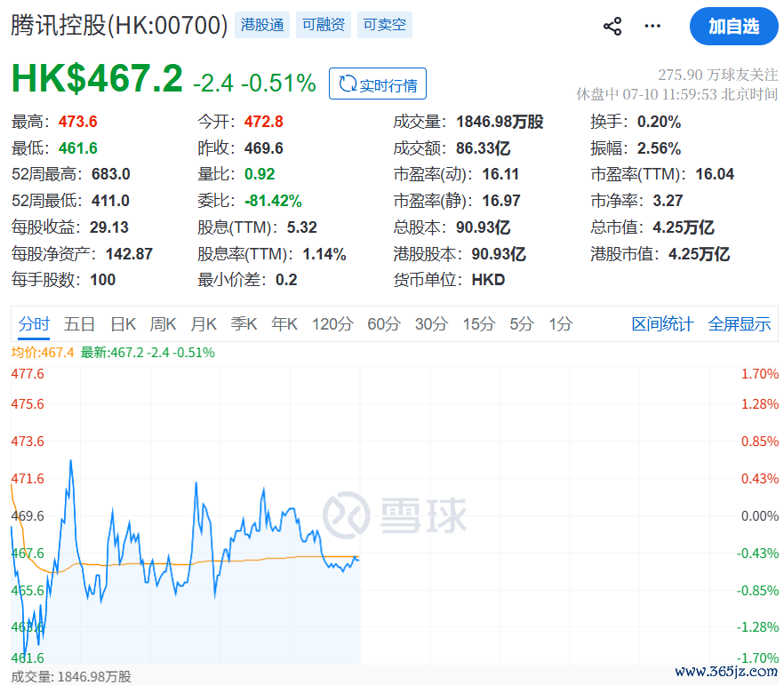Click the 股息(TTM) value 5.32
The height and width of the screenshot is (685, 784).
tap(301, 227)
